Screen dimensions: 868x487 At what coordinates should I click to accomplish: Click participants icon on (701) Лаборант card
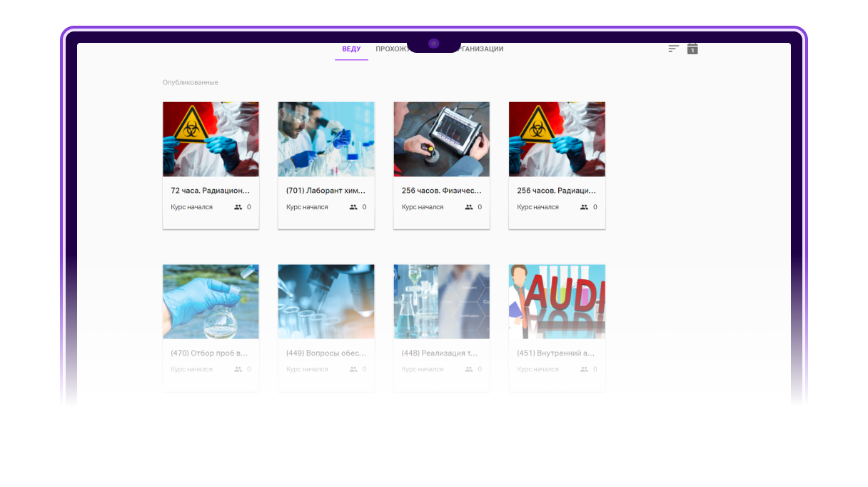click(353, 207)
